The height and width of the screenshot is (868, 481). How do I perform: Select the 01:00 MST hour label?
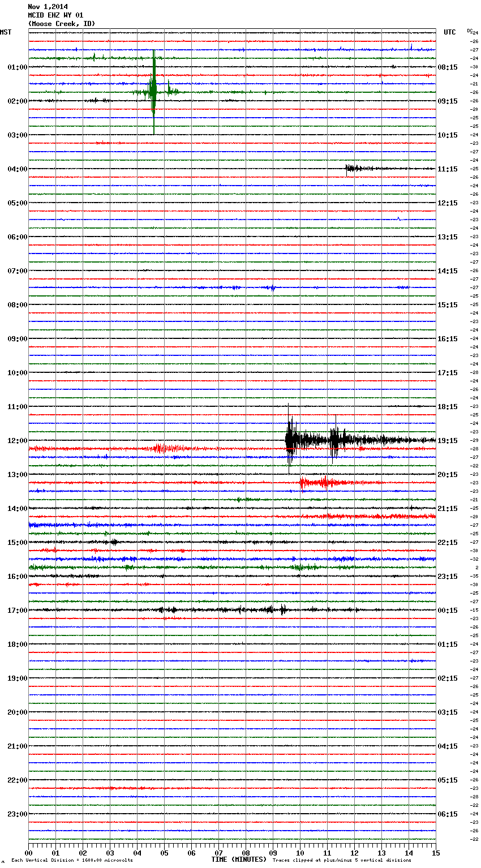click(18, 67)
